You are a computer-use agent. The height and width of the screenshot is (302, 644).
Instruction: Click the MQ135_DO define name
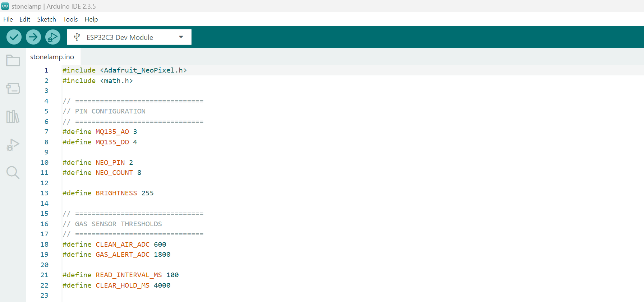coord(112,142)
